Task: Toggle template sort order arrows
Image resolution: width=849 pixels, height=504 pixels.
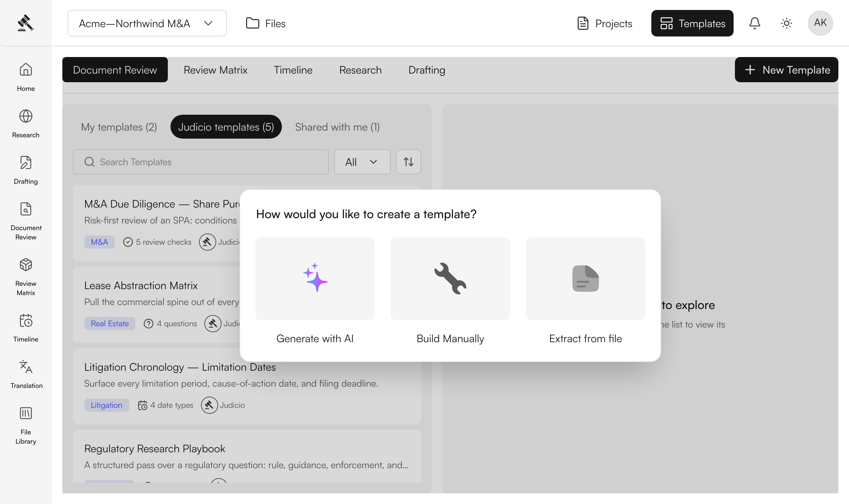Action: [408, 162]
